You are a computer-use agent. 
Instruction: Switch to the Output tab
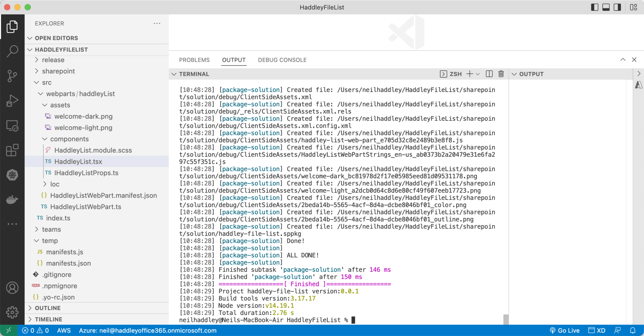pyautogui.click(x=234, y=60)
